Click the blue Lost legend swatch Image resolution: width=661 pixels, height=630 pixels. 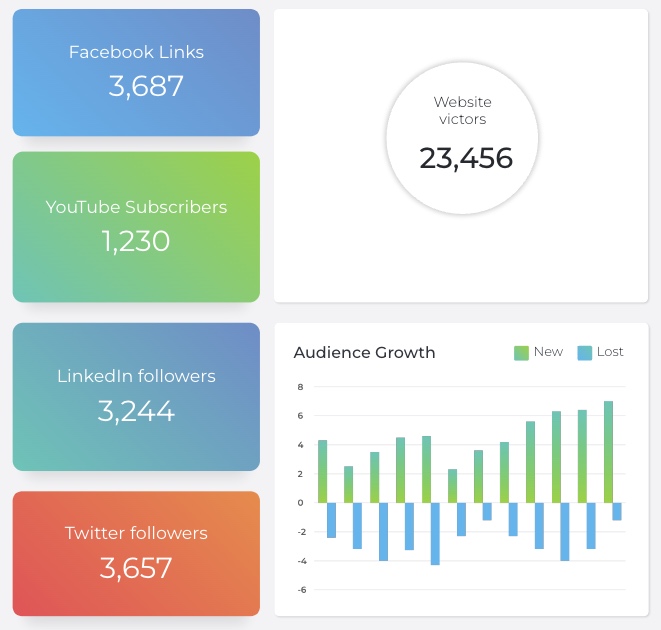point(584,352)
